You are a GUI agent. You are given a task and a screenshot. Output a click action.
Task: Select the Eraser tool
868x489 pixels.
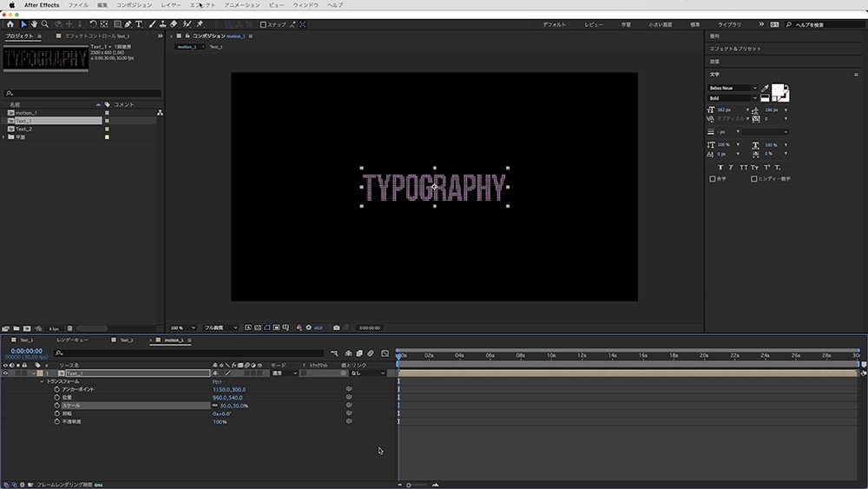click(174, 24)
